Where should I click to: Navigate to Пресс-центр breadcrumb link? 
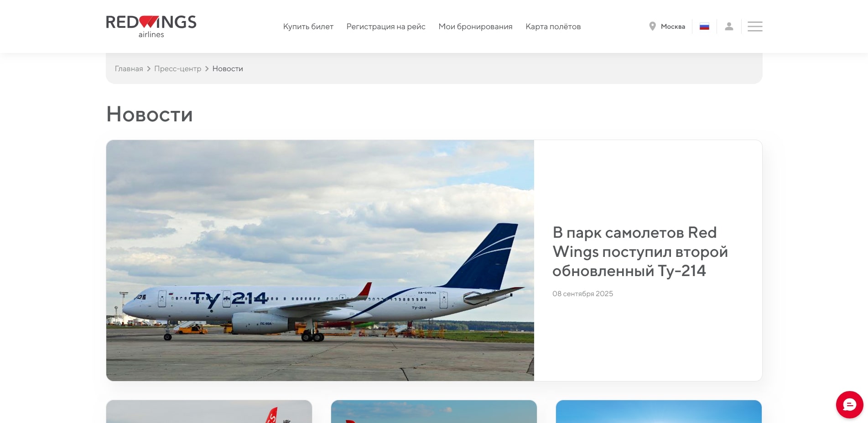177,69
